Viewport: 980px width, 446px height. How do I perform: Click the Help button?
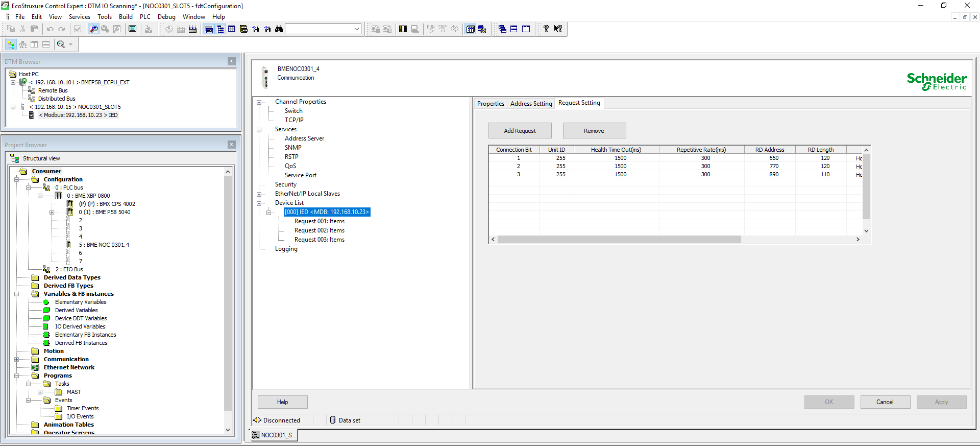click(282, 402)
